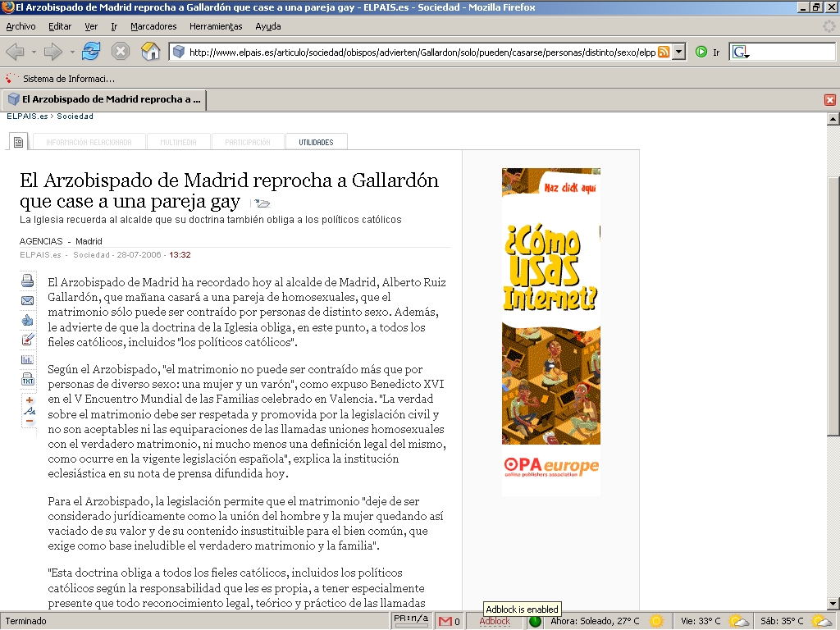Click the thumbs-up recommend icon
The width and height of the screenshot is (840, 630).
click(x=28, y=320)
